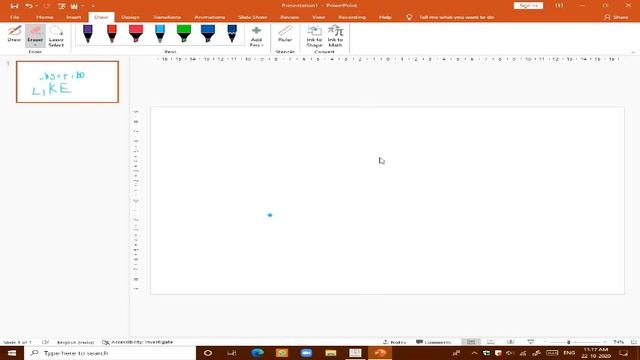
Task: Pick the pink-red highlighter pen
Action: click(136, 33)
